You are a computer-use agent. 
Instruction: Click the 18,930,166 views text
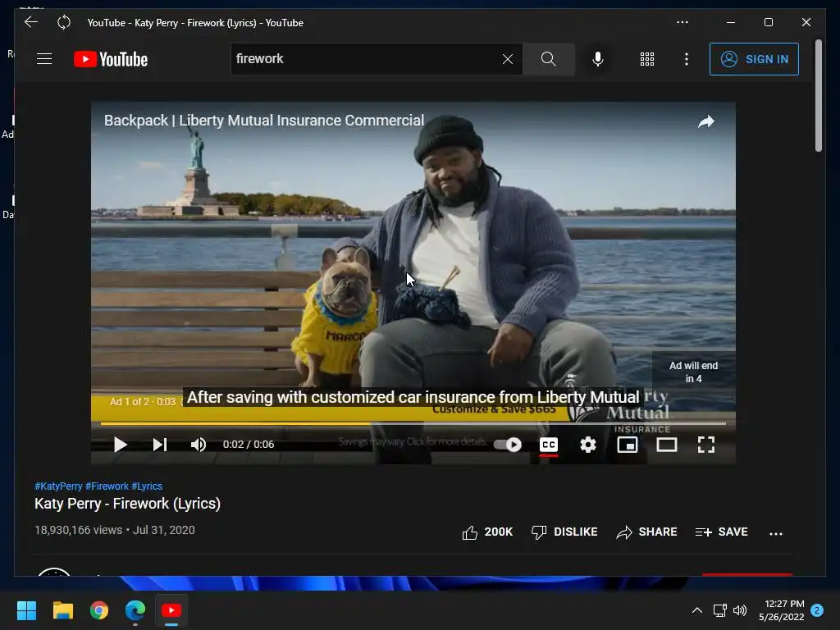coord(78,530)
